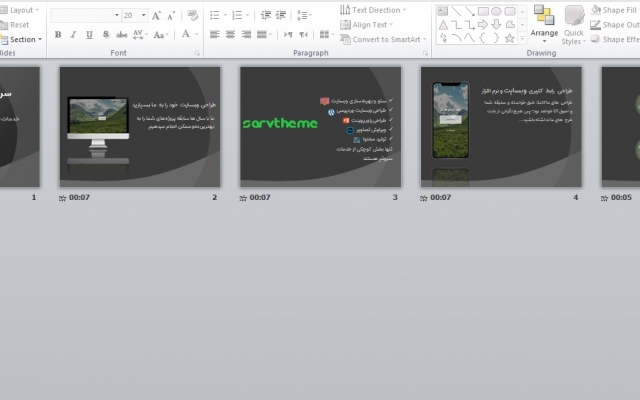Click the text shadow icon
Screen dimensions: 640x400
point(106,34)
